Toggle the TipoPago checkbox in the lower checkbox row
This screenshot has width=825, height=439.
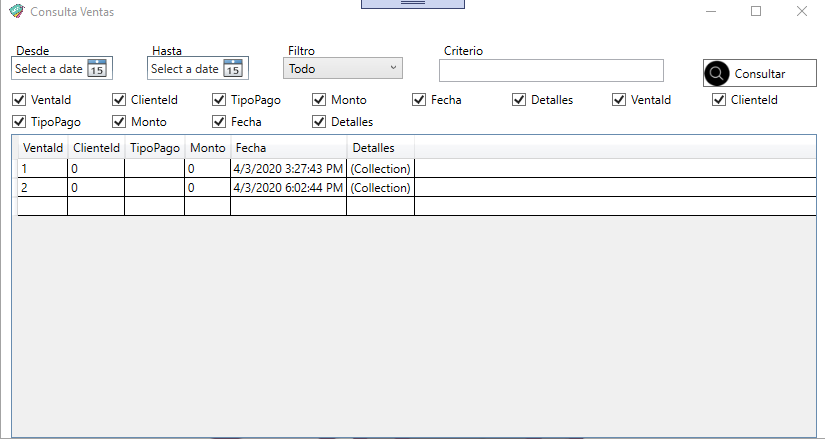19,122
